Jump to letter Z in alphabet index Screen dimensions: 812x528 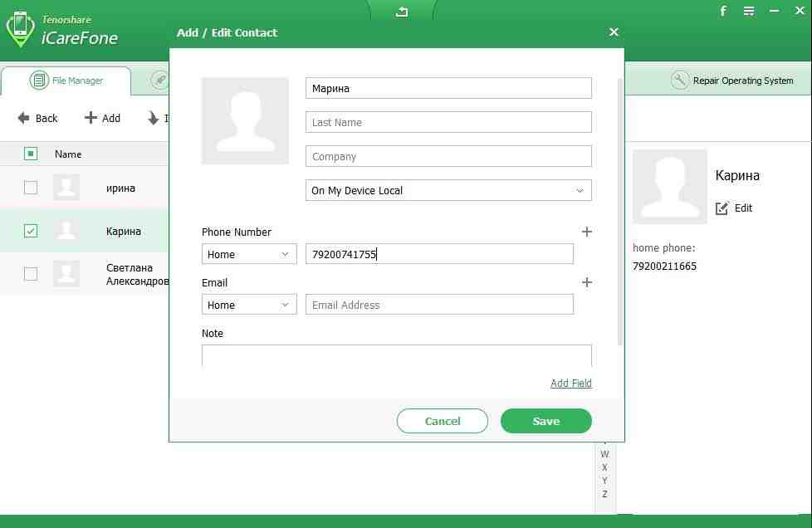pyautogui.click(x=604, y=494)
